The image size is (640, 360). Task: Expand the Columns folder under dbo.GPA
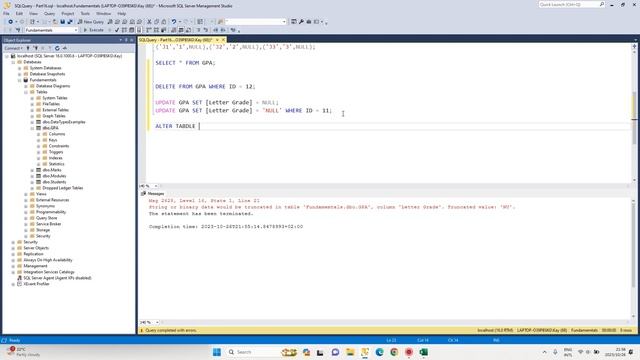tap(39, 134)
